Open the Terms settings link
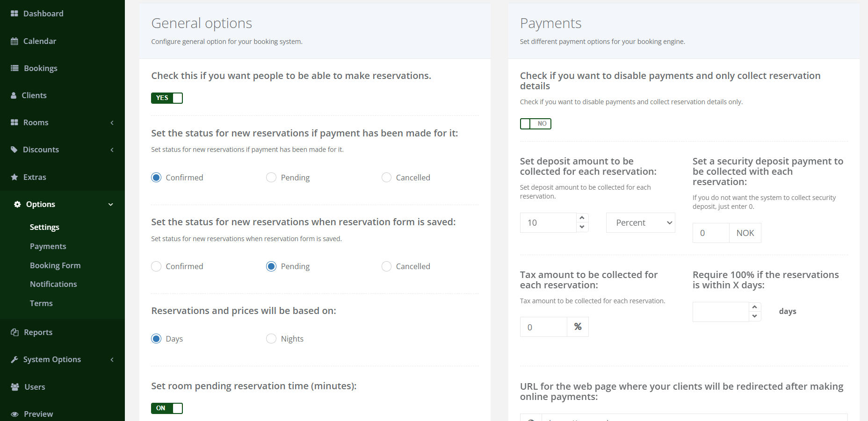 pyautogui.click(x=41, y=303)
